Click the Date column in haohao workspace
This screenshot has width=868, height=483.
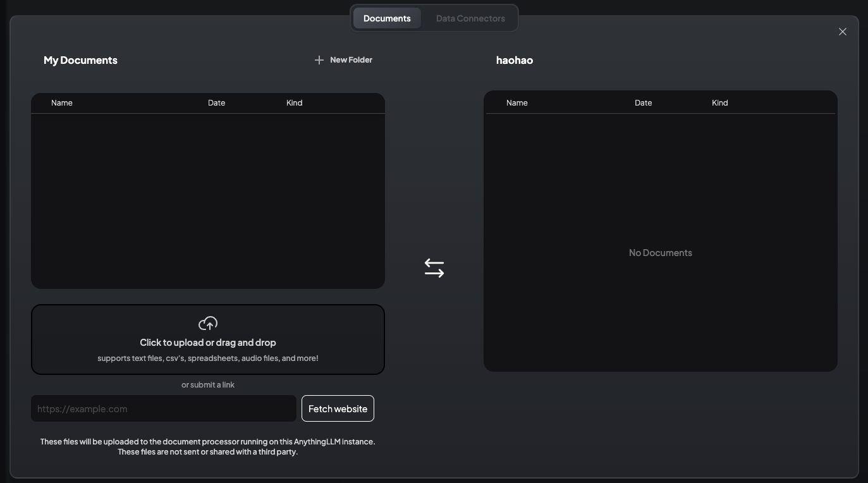point(643,102)
